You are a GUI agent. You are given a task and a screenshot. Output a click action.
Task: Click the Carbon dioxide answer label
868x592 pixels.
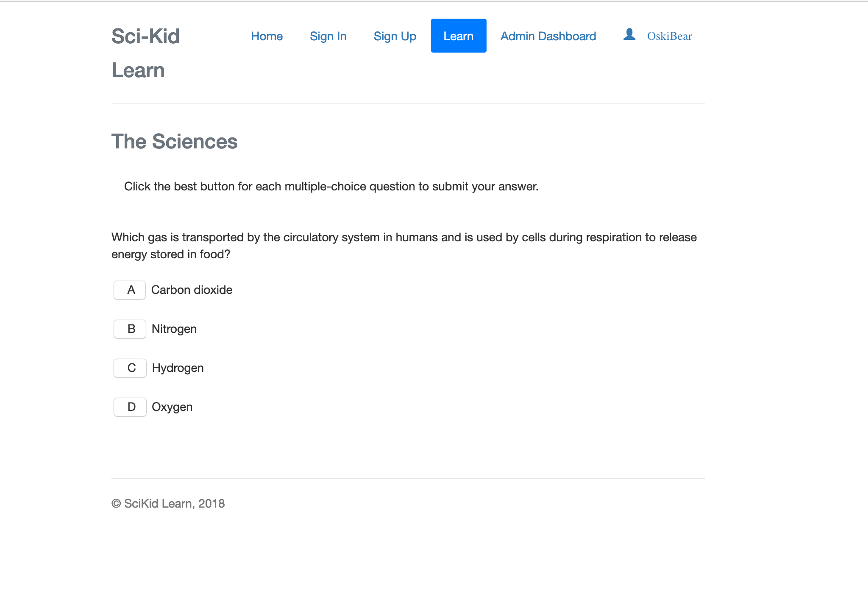click(192, 290)
